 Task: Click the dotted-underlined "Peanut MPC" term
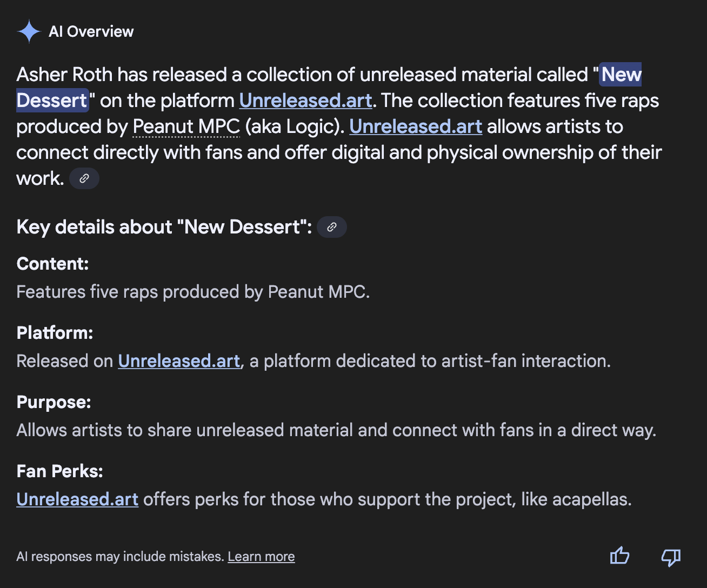(186, 126)
